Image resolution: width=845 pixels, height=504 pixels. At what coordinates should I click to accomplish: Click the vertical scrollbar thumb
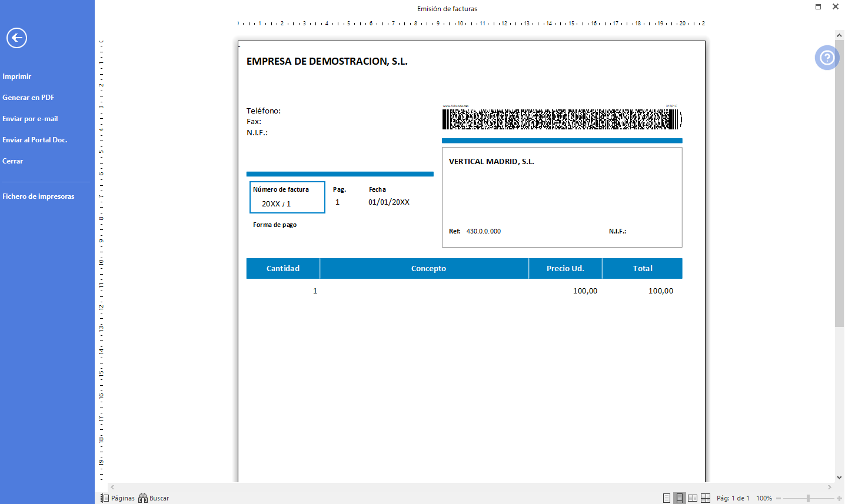click(840, 183)
